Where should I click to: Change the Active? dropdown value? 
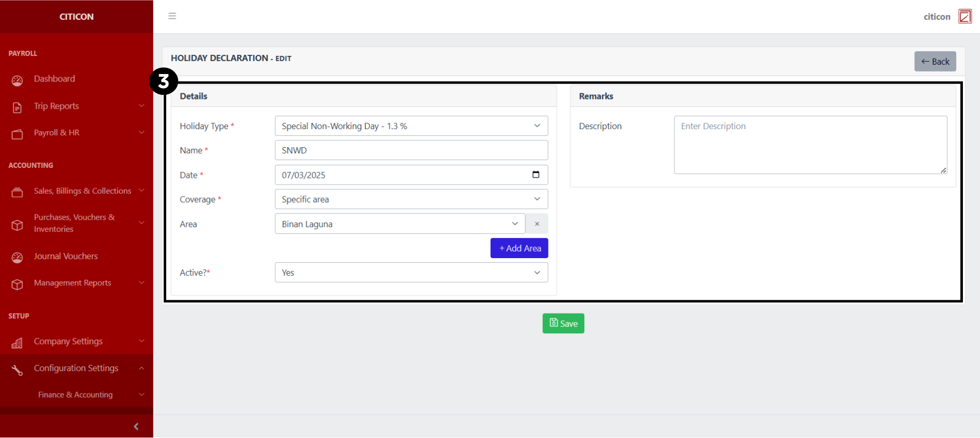coord(411,273)
